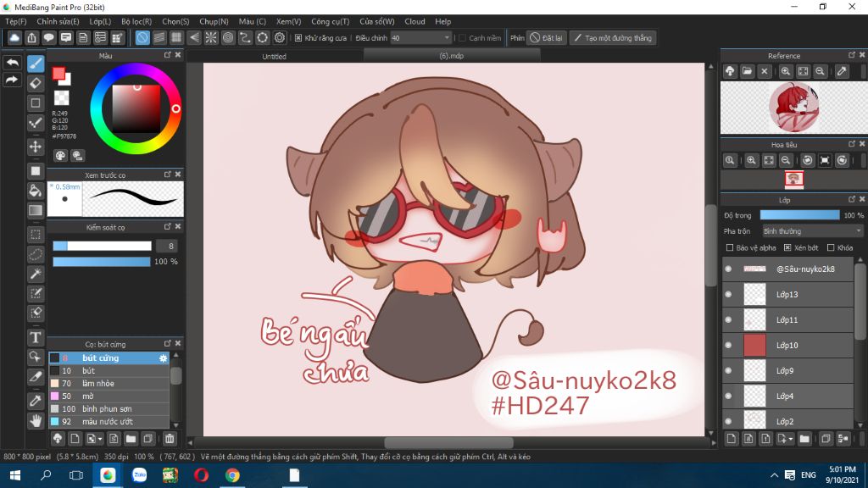Open reference image folder icon
The image size is (868, 488).
(748, 71)
